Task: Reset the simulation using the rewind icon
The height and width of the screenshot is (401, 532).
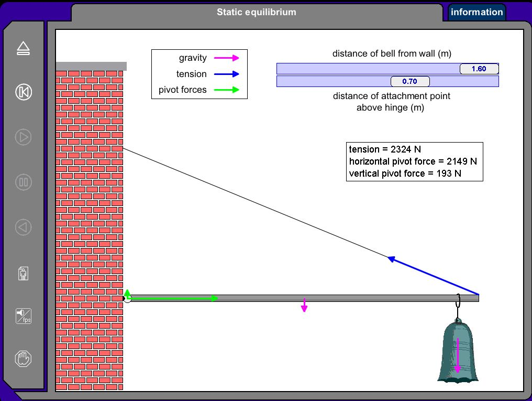Action: [23, 92]
